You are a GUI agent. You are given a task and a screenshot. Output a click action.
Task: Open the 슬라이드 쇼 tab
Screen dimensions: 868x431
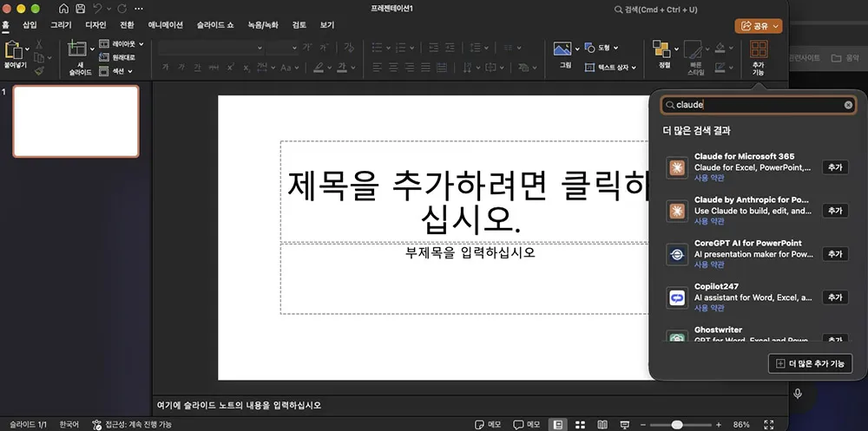tap(215, 25)
